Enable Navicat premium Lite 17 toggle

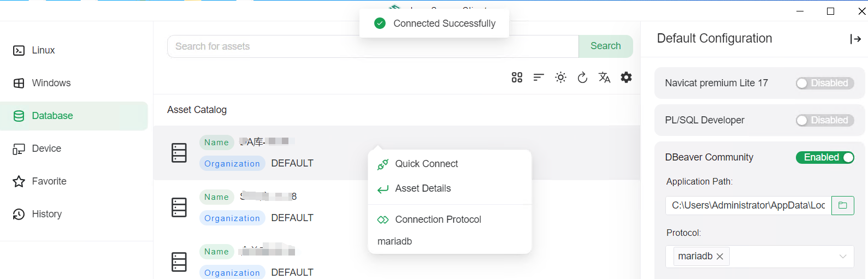click(825, 83)
